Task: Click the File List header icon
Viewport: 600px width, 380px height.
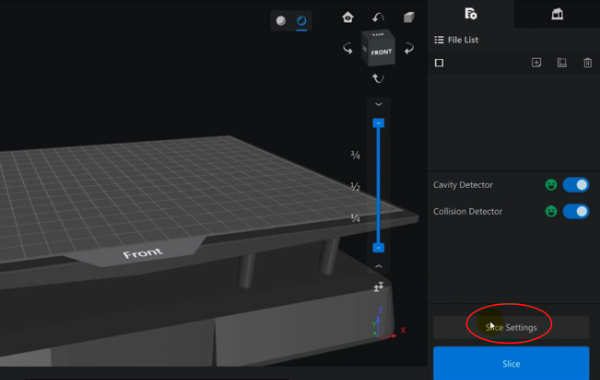Action: coord(439,40)
